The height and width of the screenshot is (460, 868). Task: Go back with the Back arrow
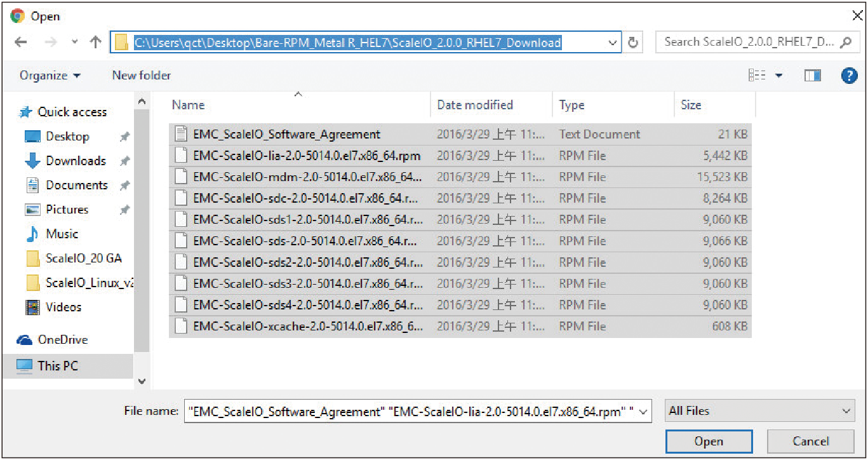click(20, 43)
